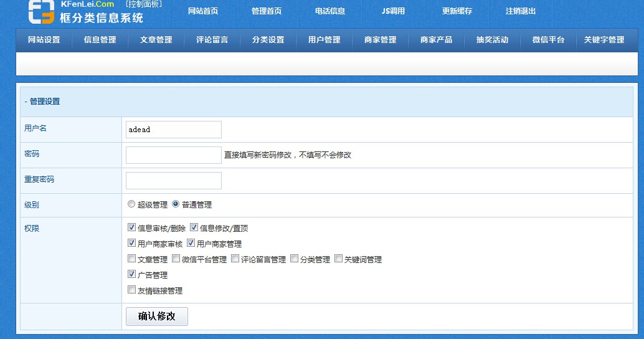This screenshot has height=339, width=644.
Task: Open 网站首页 in the top navigation
Action: [x=203, y=11]
